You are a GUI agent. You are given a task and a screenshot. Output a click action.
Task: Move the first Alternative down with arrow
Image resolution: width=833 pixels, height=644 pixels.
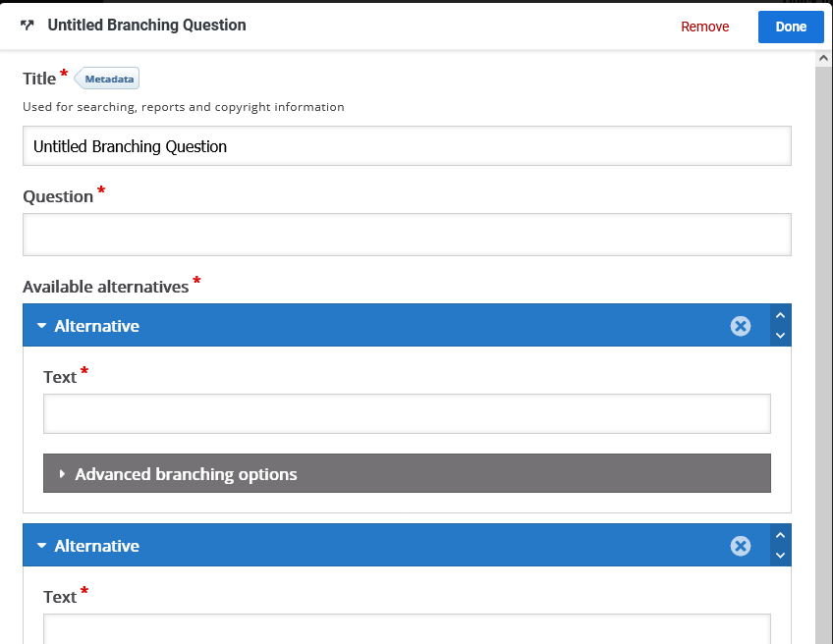coord(780,336)
